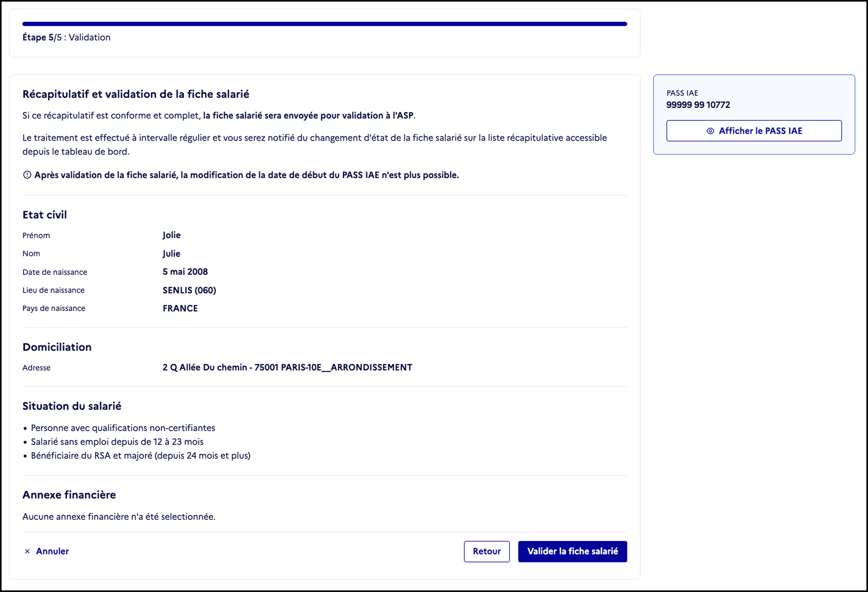Click the birth country FRANCE
This screenshot has width=868, height=592.
click(x=180, y=308)
